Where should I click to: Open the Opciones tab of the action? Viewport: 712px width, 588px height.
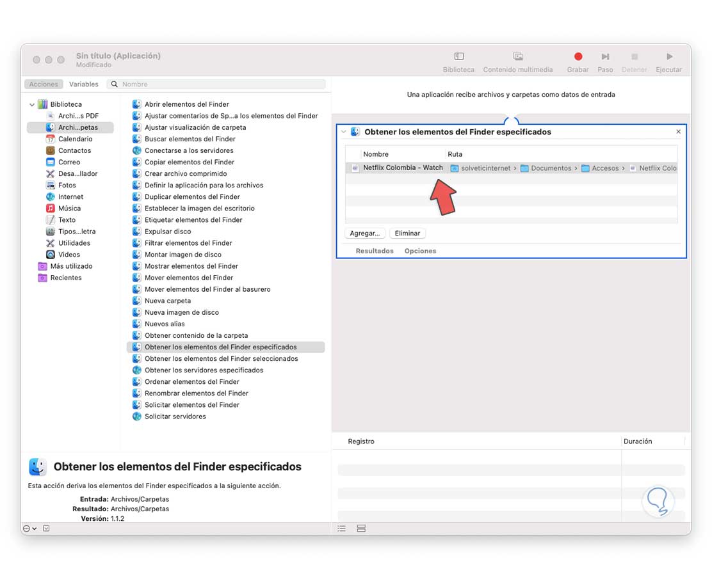pyautogui.click(x=420, y=251)
